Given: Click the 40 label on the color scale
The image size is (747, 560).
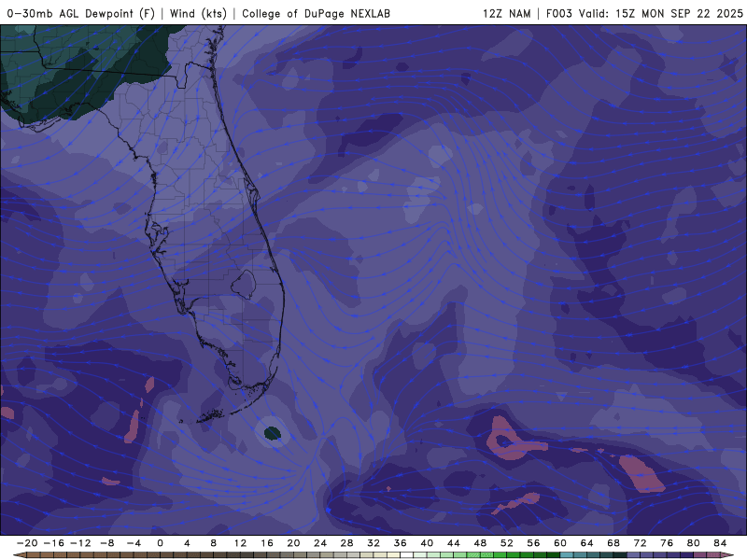Looking at the screenshot, I should point(427,543).
